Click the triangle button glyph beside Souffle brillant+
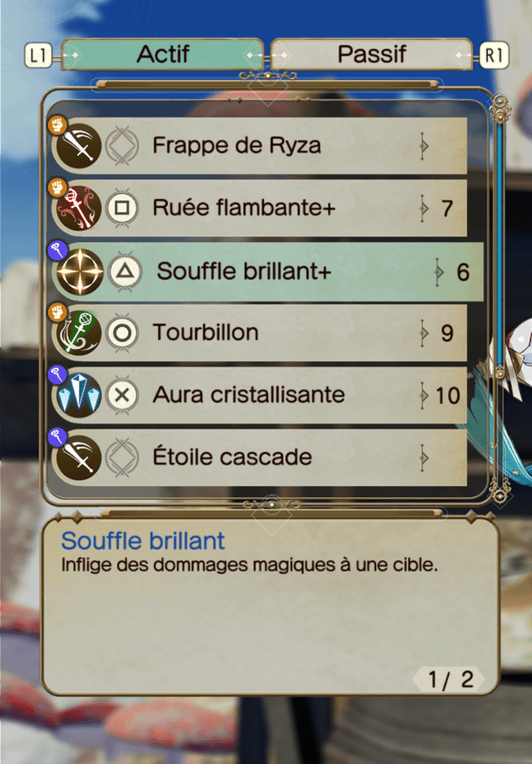 pos(125,272)
